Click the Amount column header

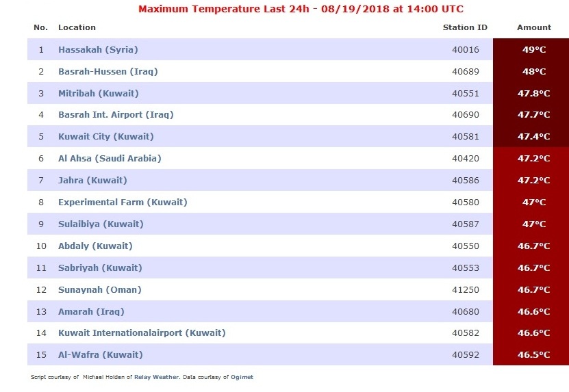pyautogui.click(x=534, y=27)
